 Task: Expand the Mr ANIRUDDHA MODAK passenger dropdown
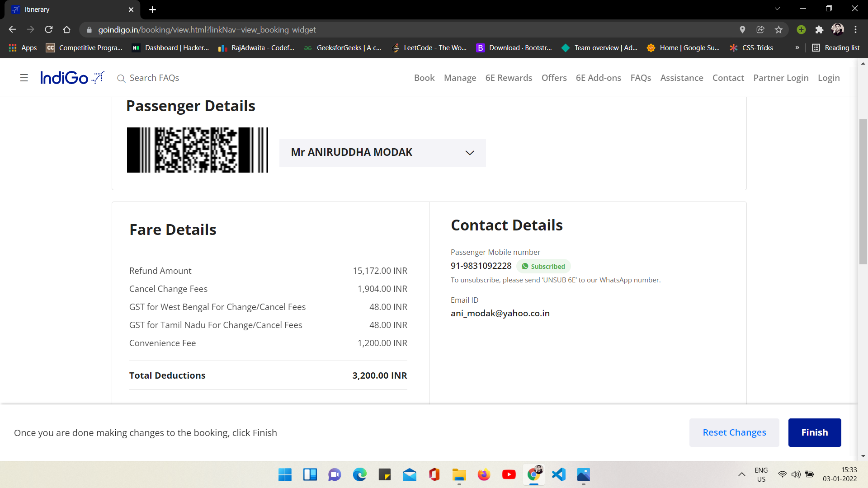point(470,153)
